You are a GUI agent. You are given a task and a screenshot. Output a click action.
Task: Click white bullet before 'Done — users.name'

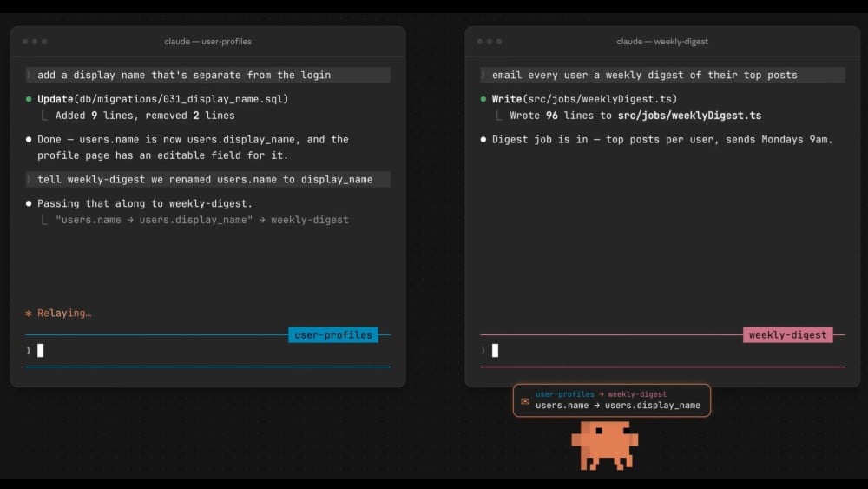click(x=29, y=140)
